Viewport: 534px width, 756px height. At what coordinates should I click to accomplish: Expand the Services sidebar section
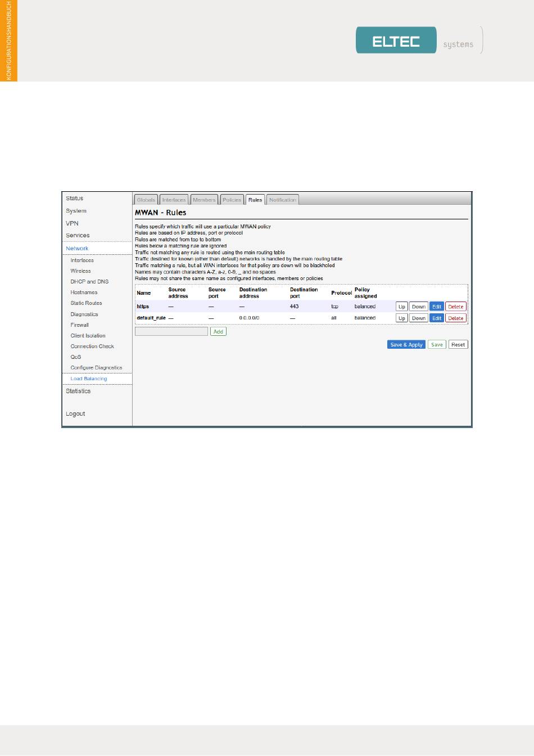(x=78, y=235)
